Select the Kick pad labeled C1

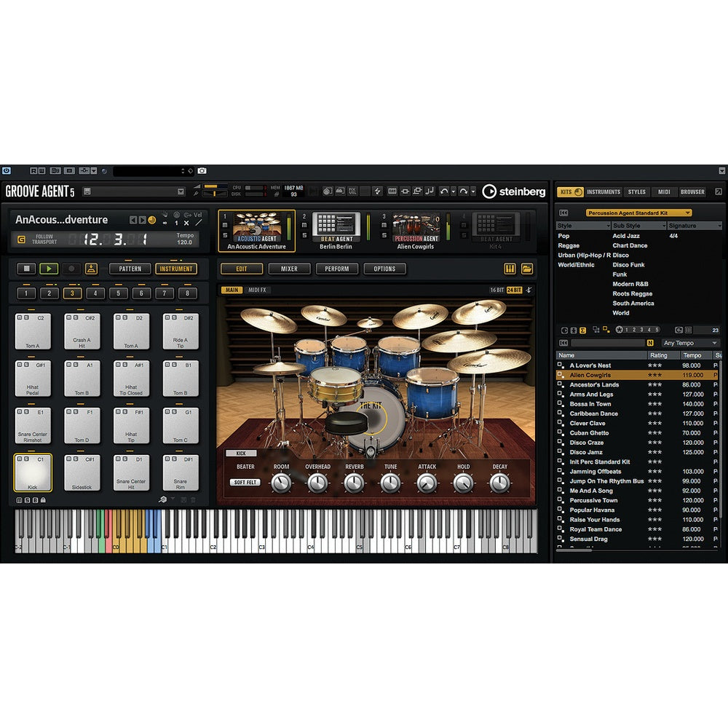pyautogui.click(x=33, y=473)
